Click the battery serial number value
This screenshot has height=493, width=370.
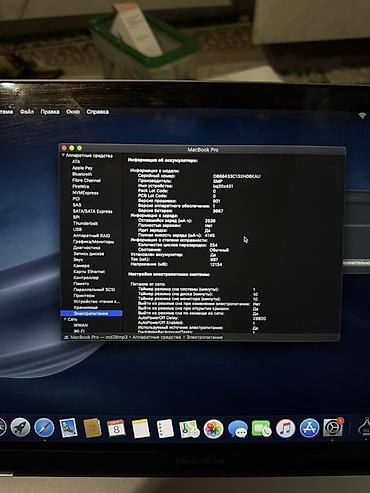[237, 176]
